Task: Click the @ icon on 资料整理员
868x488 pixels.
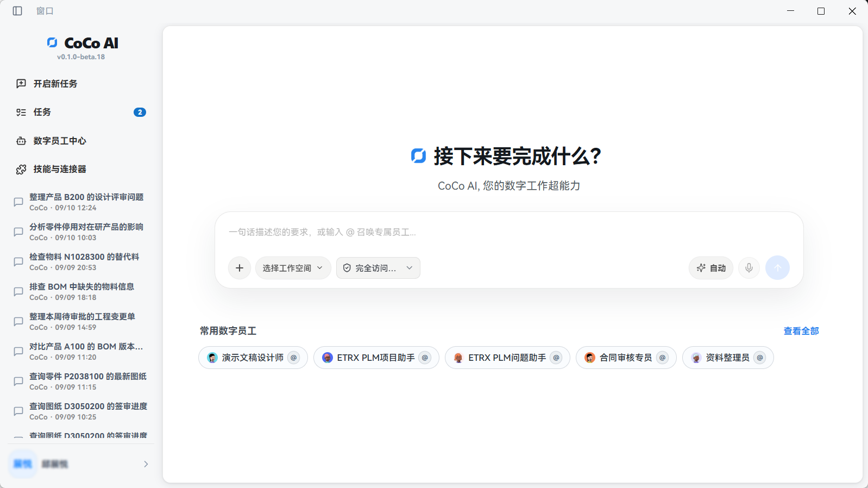Action: click(760, 358)
